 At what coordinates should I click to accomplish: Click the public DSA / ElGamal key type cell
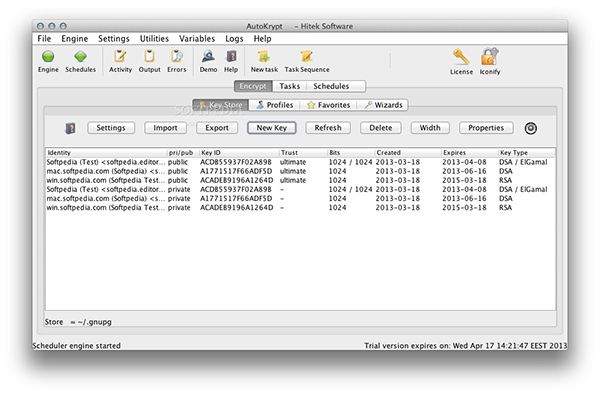[x=523, y=162]
